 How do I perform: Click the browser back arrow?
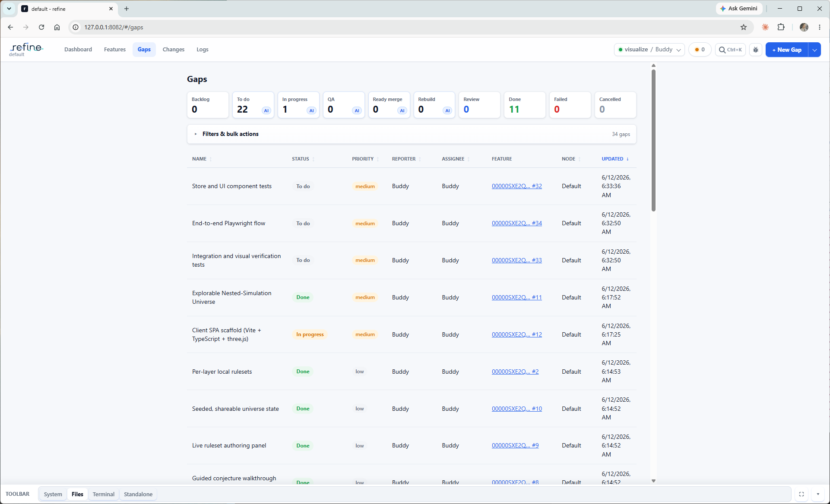[x=10, y=27]
